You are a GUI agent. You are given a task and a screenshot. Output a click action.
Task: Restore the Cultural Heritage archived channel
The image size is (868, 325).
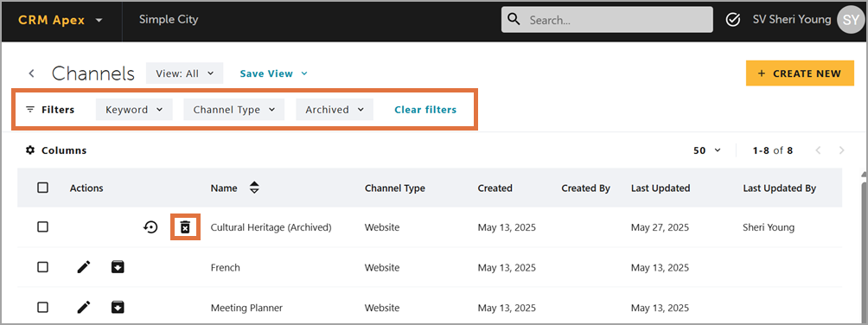150,227
